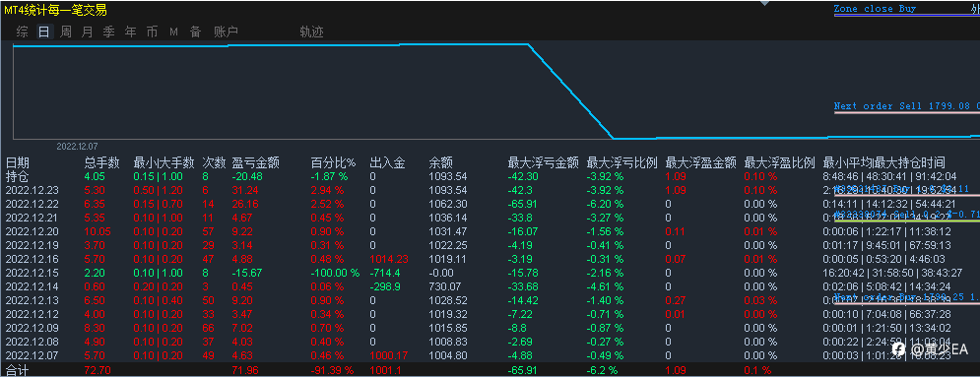980x377 pixels.
Task: Switch to the 月 monthly tab
Action: click(x=88, y=31)
